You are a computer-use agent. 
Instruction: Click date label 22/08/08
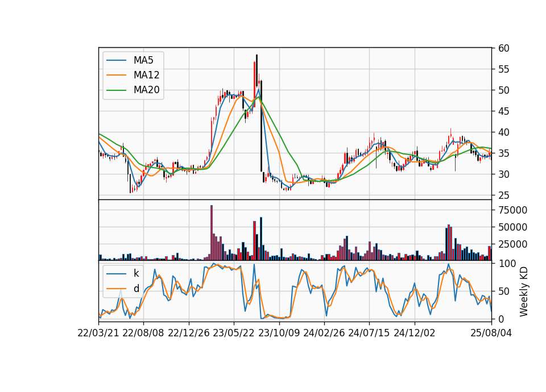(x=143, y=333)
